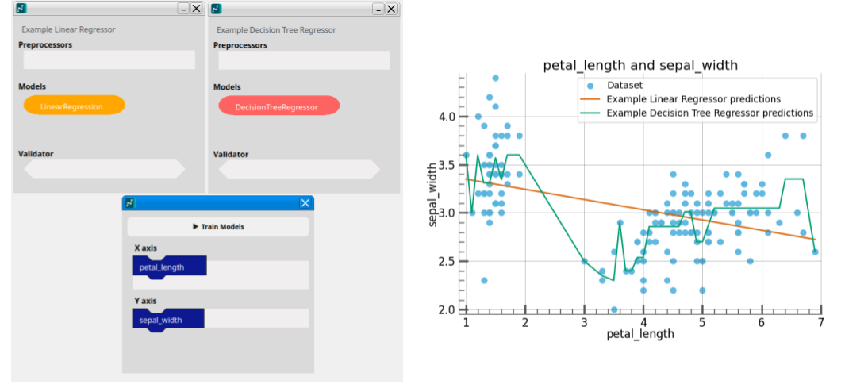The image size is (868, 388).
Task: Pick the sepal_width block on Y axis
Action: pyautogui.click(x=168, y=320)
